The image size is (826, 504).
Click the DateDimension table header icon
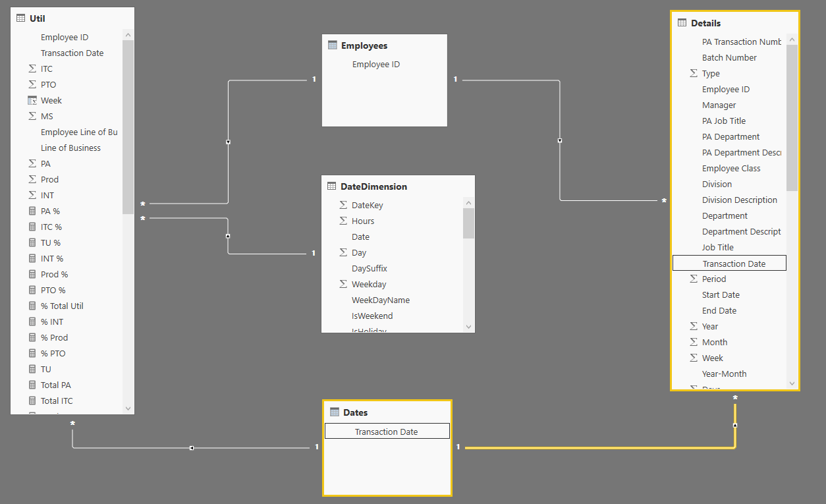coord(331,186)
